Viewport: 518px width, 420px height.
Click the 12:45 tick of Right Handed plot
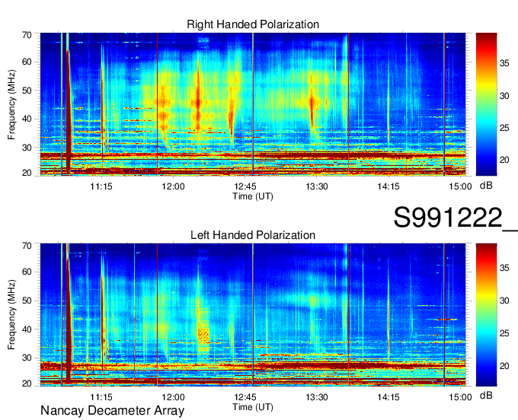click(x=245, y=186)
